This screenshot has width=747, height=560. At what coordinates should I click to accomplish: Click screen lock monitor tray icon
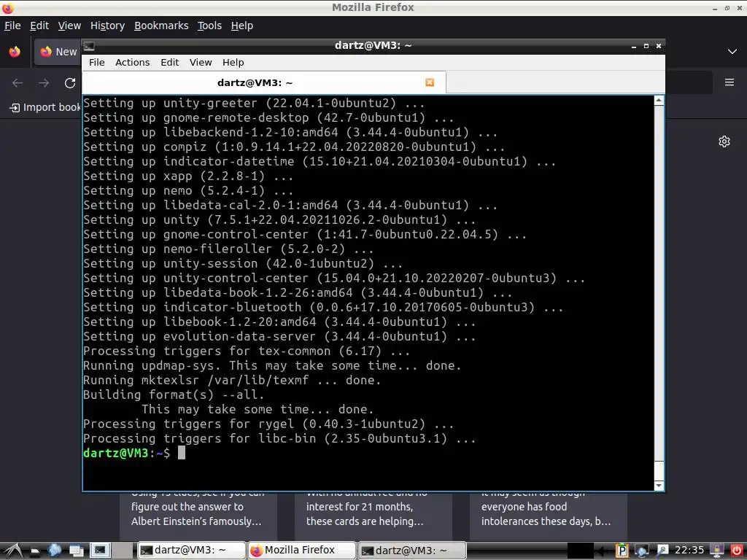[x=716, y=551]
